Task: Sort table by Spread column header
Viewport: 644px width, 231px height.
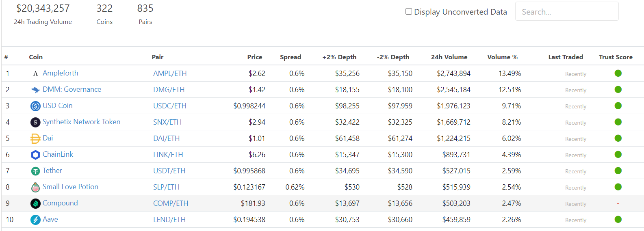Action: click(x=290, y=57)
